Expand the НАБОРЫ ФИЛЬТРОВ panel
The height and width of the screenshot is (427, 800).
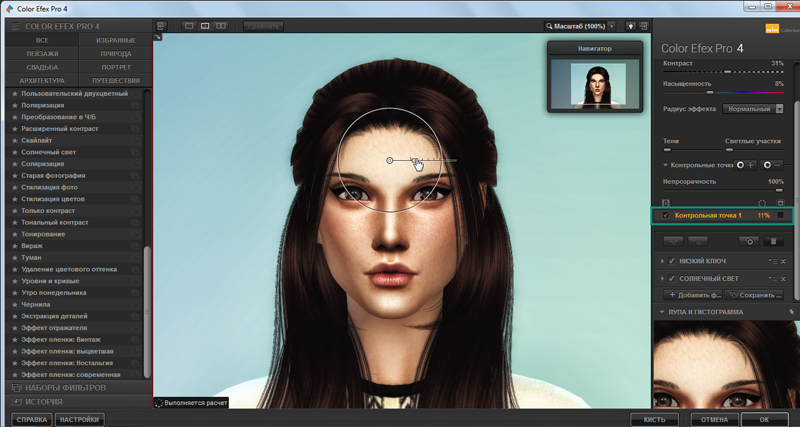point(79,388)
